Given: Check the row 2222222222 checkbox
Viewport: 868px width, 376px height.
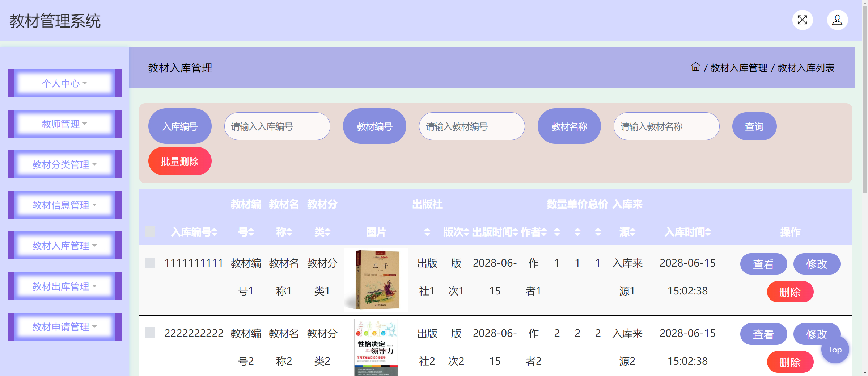Looking at the screenshot, I should pyautogui.click(x=150, y=333).
